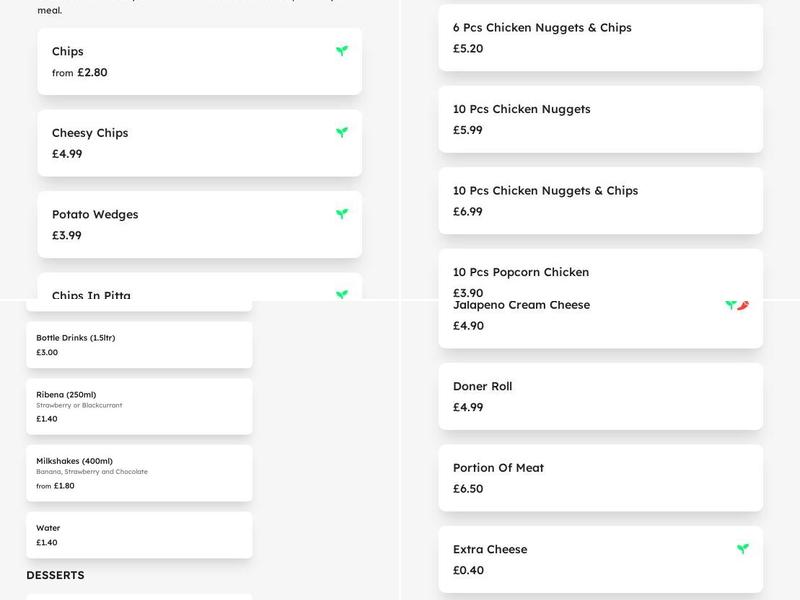This screenshot has width=800, height=600.
Task: Click the vegetarian icon on Chips In Pitta
Action: (x=342, y=293)
